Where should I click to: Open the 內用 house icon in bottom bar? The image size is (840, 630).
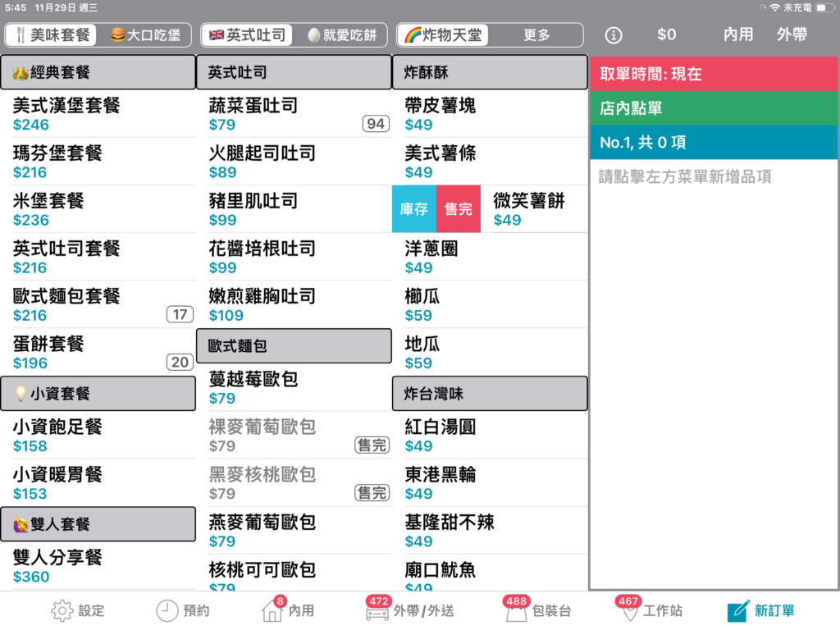tap(272, 610)
